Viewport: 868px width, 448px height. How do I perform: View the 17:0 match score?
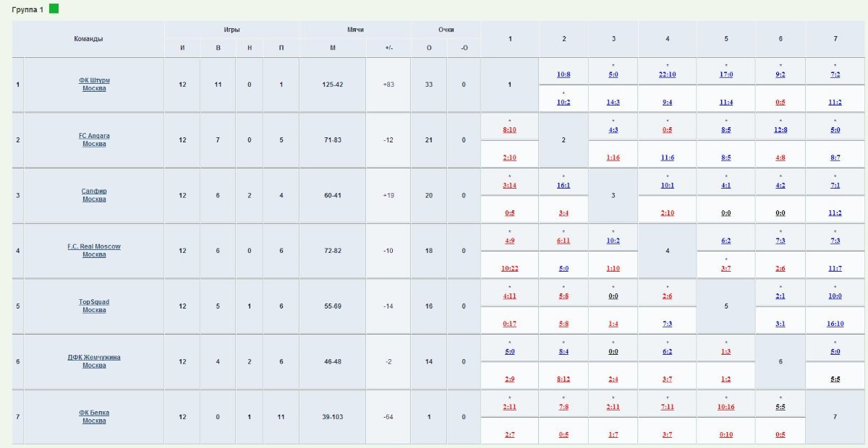tap(726, 74)
